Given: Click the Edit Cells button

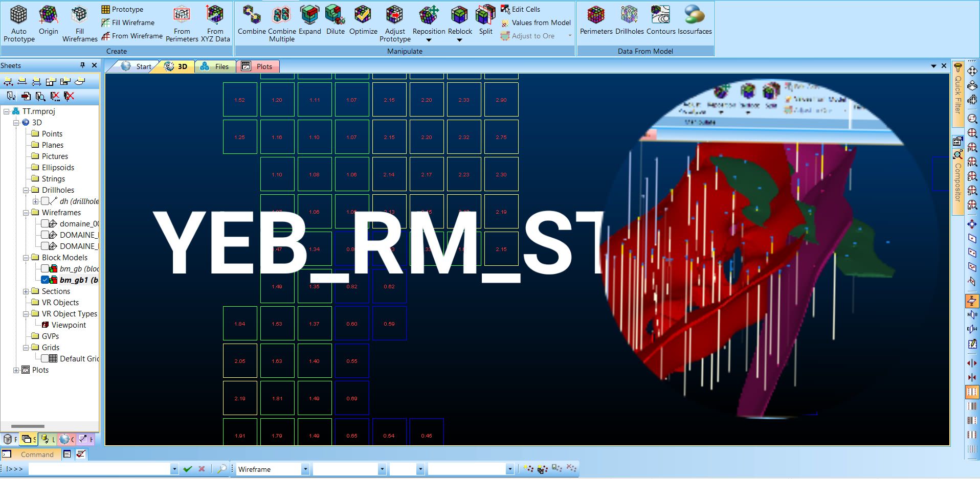Looking at the screenshot, I should [521, 9].
